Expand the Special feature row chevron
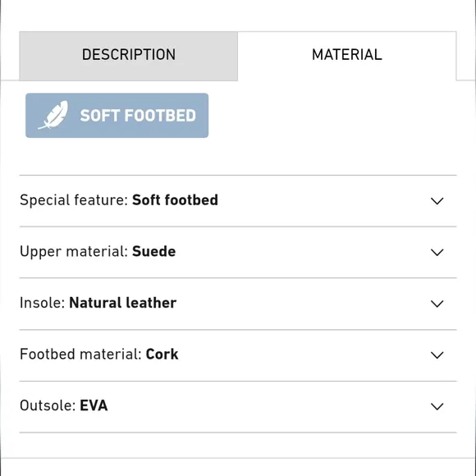The height and width of the screenshot is (476, 476). pyautogui.click(x=437, y=201)
